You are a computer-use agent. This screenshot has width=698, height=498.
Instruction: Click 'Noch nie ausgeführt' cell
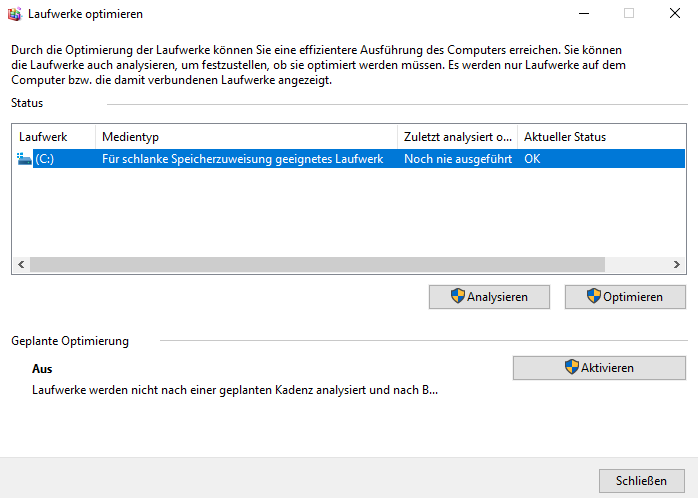point(458,159)
